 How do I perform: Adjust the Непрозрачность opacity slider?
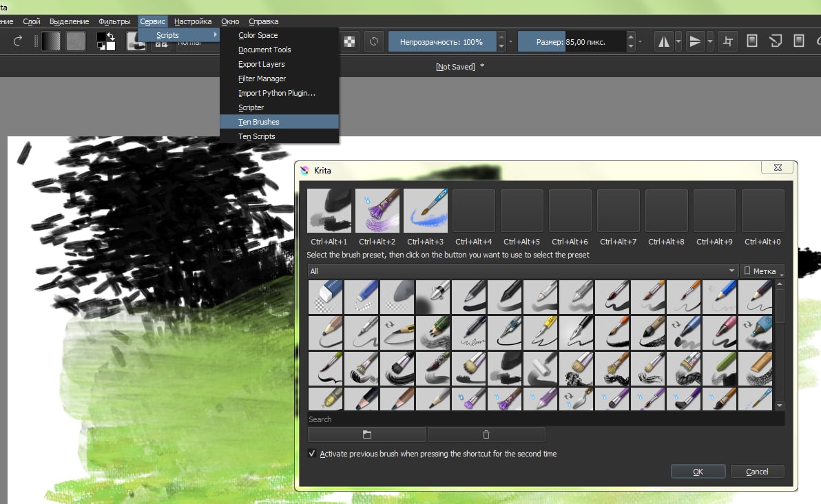[442, 41]
